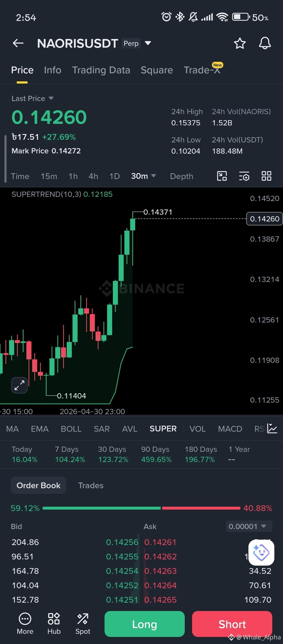
Task: Open the 30m interval dropdown
Action: point(143,176)
